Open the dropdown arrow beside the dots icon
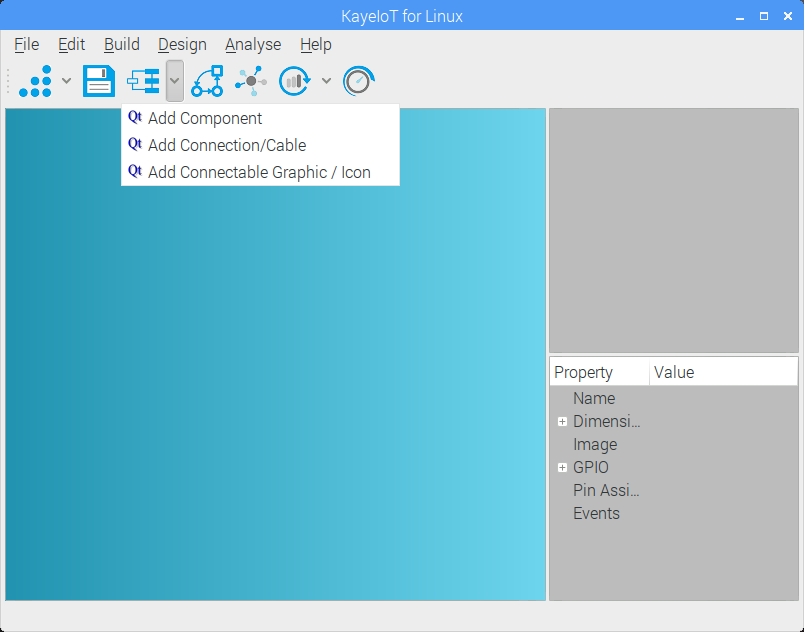This screenshot has width=804, height=632. click(x=67, y=80)
